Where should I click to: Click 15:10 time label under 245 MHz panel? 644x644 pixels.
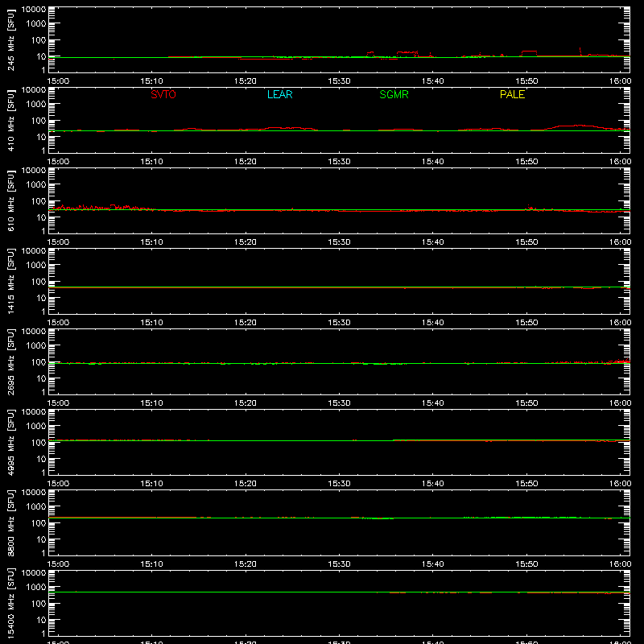[x=151, y=81]
